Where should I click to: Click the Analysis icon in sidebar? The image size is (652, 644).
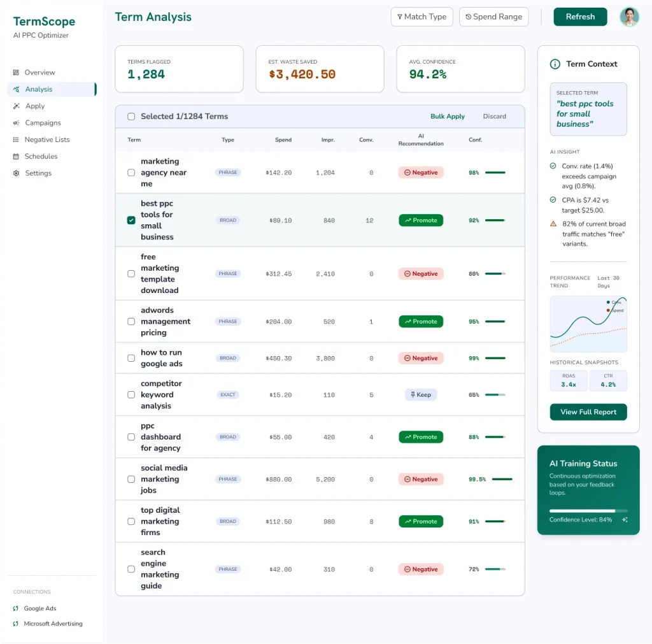[16, 89]
